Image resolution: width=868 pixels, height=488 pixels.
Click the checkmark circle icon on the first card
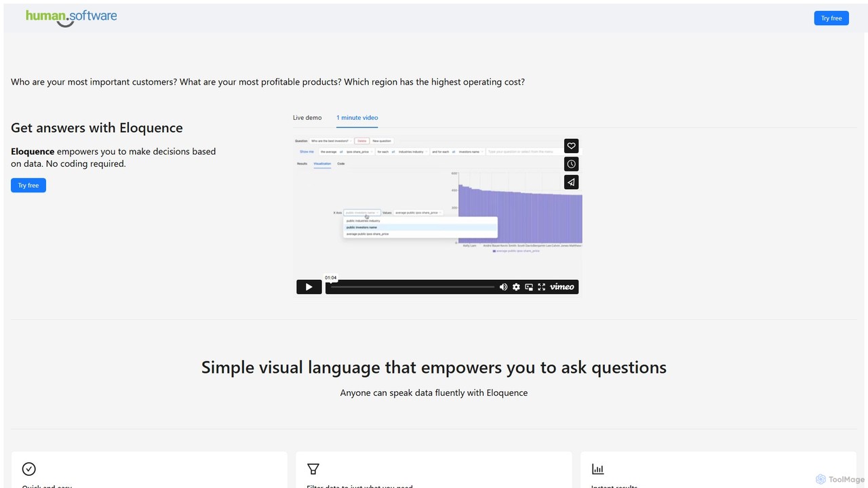click(29, 468)
